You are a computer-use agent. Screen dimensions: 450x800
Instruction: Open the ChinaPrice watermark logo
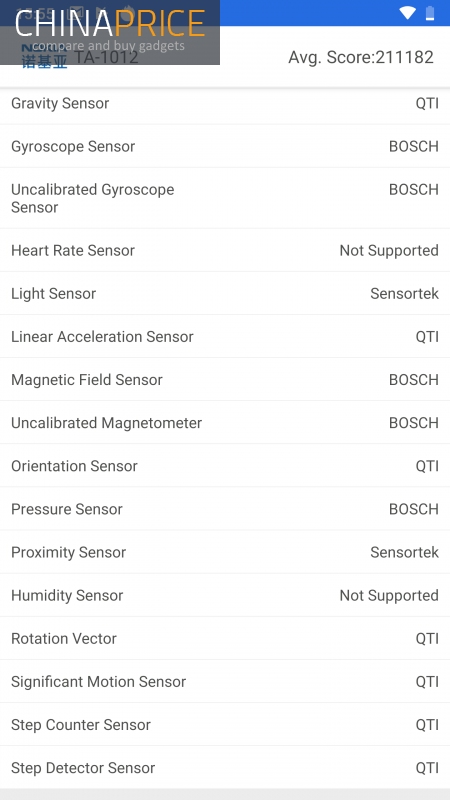point(110,32)
